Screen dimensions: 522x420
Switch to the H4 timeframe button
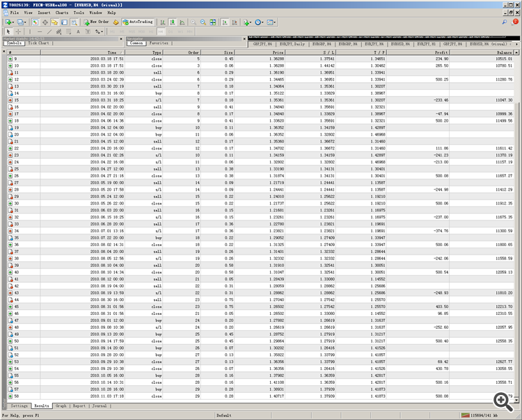coord(161,31)
